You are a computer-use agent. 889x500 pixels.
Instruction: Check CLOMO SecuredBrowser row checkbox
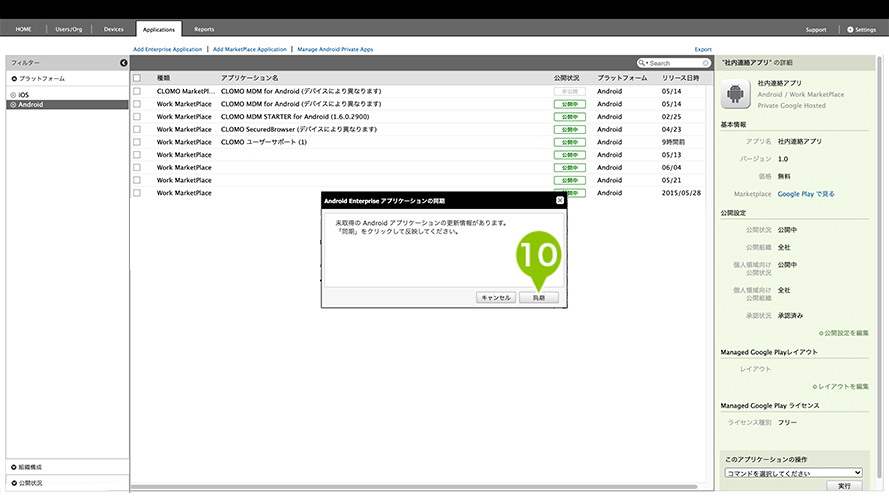pos(137,129)
